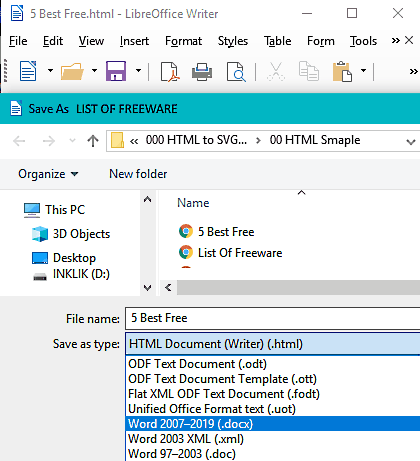Open the address bar history dropdown
This screenshot has height=461, width=420.
coord(411,142)
